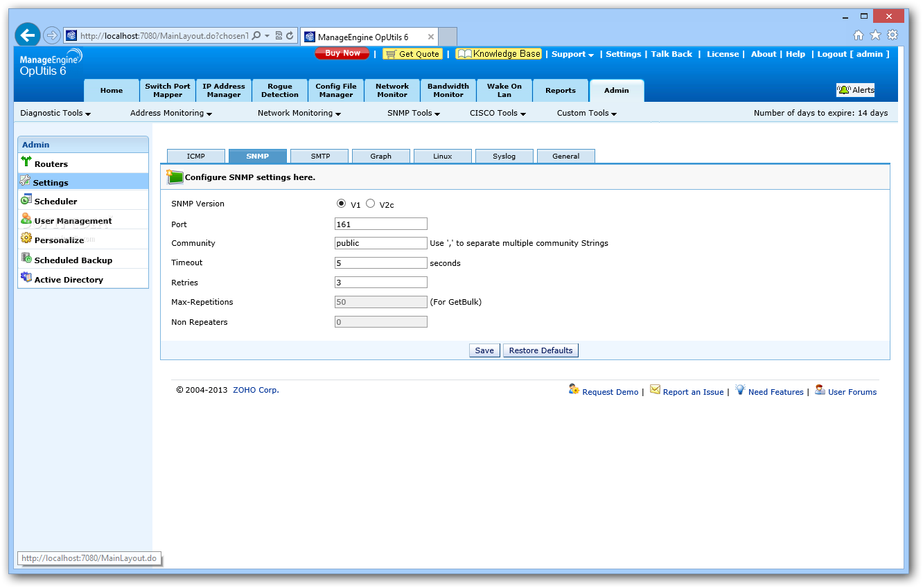Click the User Management icon
The image size is (923, 588).
click(26, 218)
